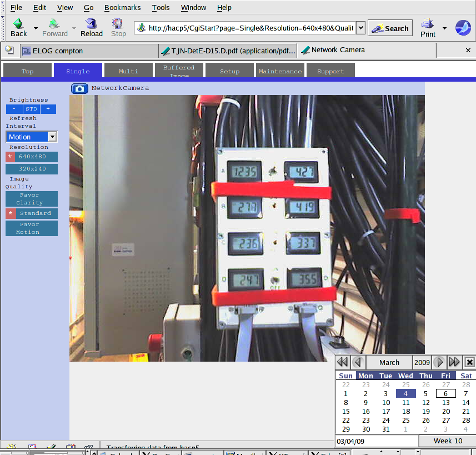Open the Forward history dropdown arrow
This screenshot has height=455, width=476.
coord(74,28)
